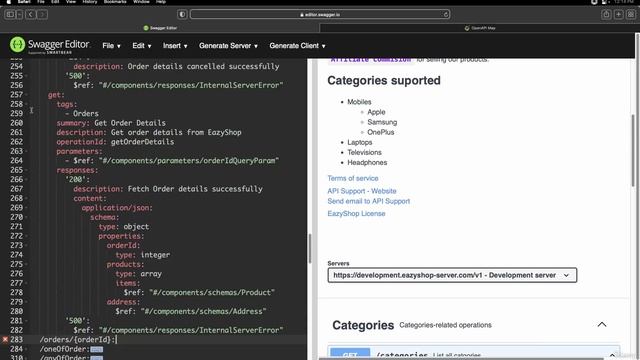Open the Insert menu
640x360 pixels.
[x=175, y=46]
